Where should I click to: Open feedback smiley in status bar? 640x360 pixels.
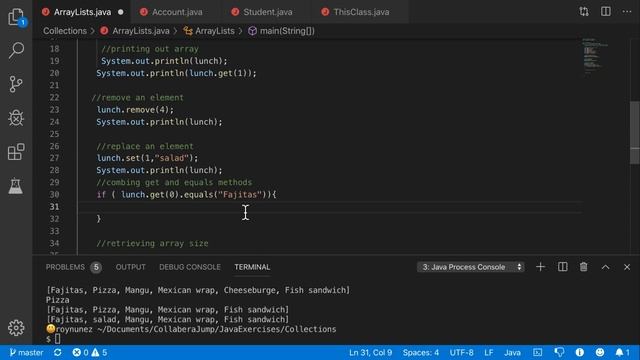point(600,353)
